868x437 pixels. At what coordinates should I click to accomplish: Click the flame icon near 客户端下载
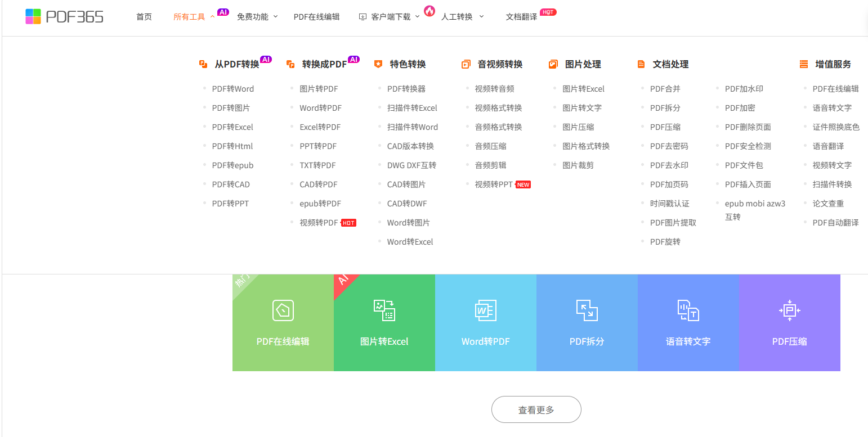[429, 11]
